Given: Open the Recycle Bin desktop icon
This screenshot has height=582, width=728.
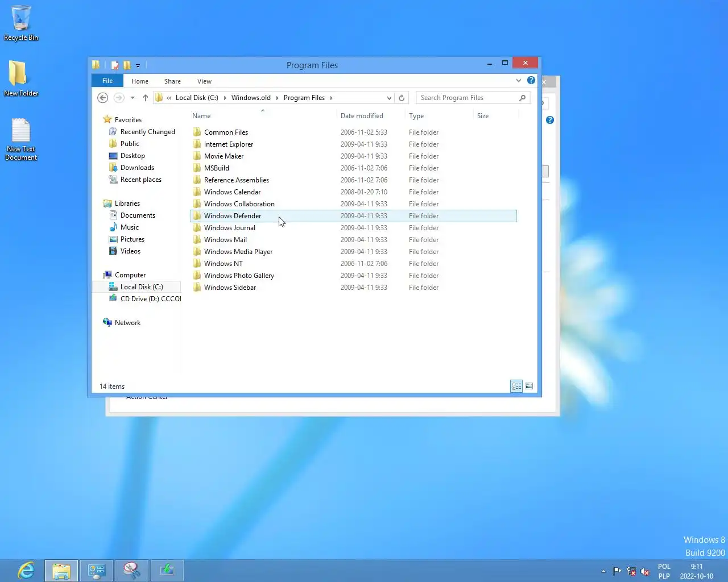Looking at the screenshot, I should point(21,23).
